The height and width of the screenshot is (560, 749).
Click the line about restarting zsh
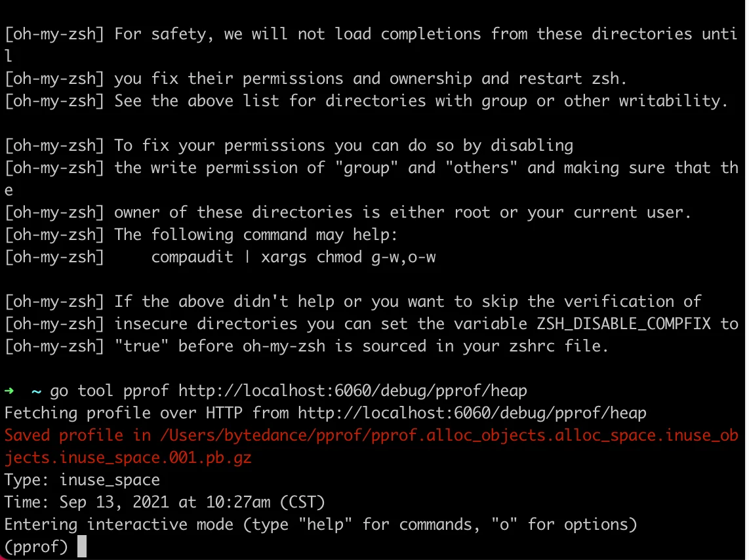pos(315,79)
